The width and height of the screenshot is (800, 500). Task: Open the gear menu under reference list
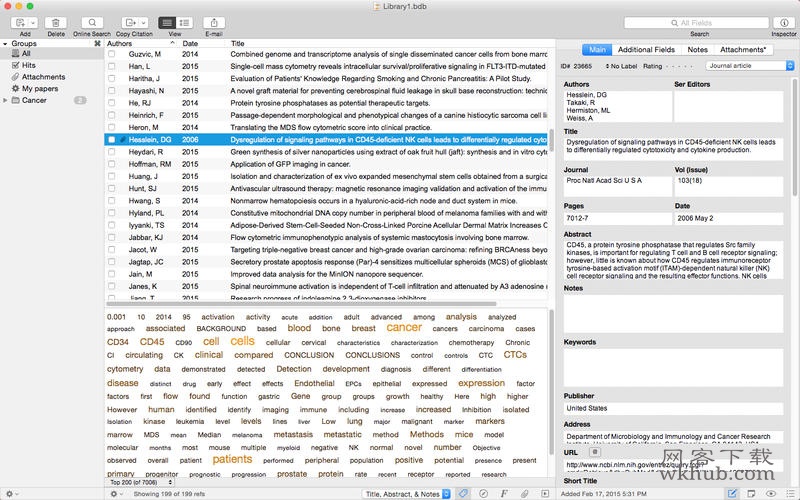click(116, 494)
